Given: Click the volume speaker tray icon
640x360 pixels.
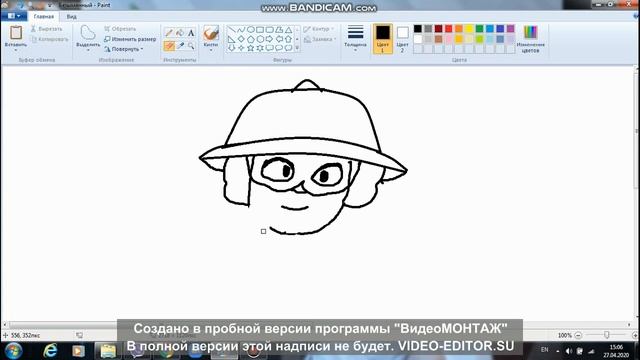Looking at the screenshot, I should (569, 351).
